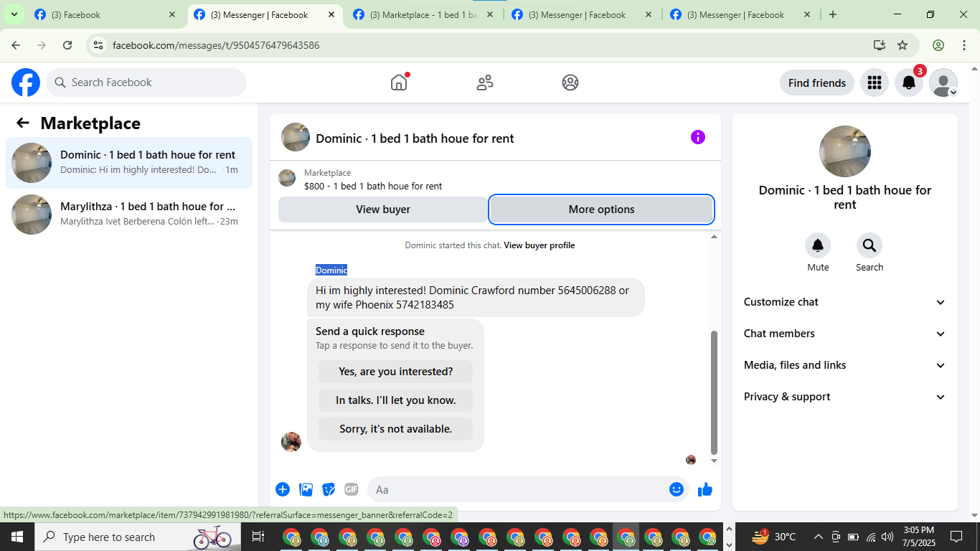Open a new browser tab
This screenshot has height=551, width=980.
click(x=833, y=14)
